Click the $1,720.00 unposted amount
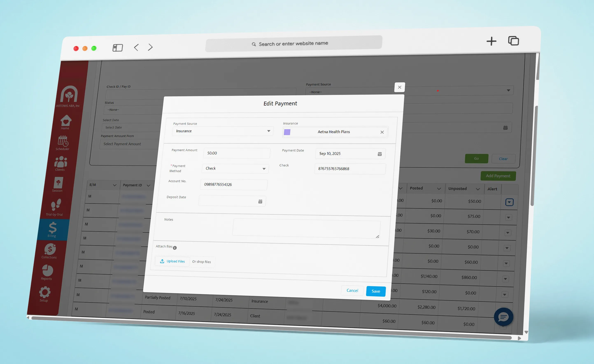Screen dimensions: 594x364 pyautogui.click(x=466, y=309)
